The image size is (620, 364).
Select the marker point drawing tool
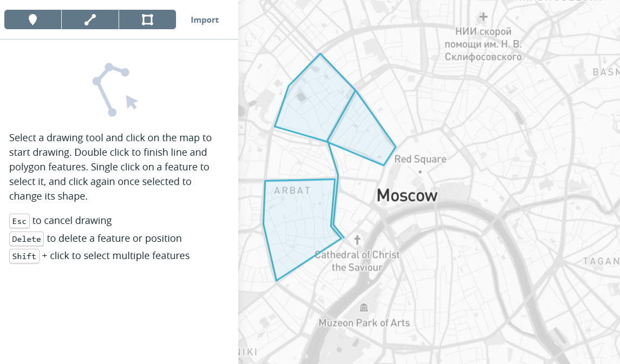[x=32, y=20]
